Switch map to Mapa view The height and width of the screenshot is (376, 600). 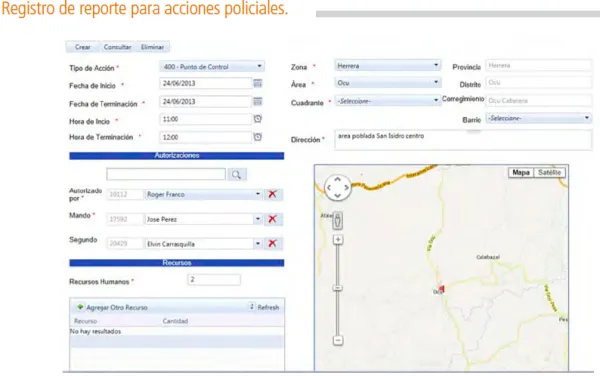pos(521,173)
